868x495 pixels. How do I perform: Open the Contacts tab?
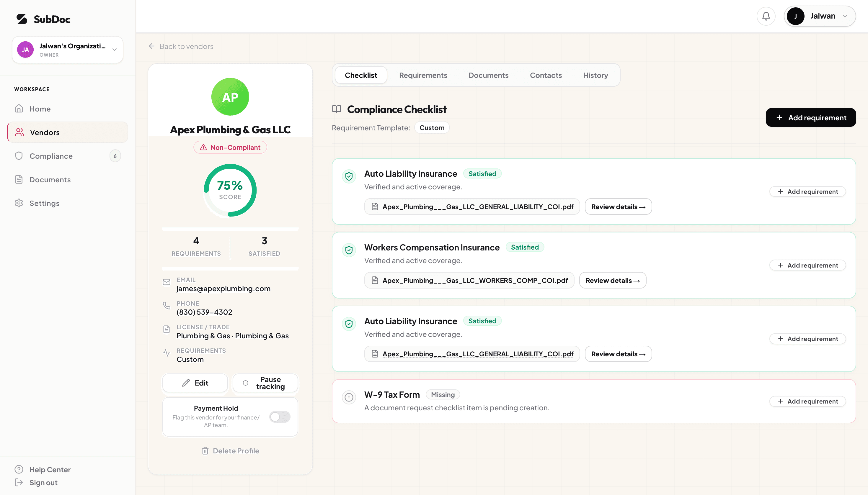point(546,75)
